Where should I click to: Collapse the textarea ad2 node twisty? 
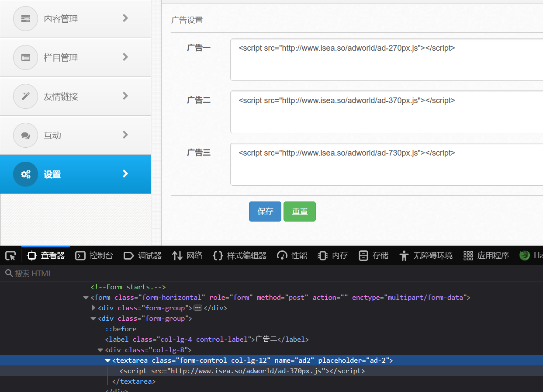(x=107, y=361)
